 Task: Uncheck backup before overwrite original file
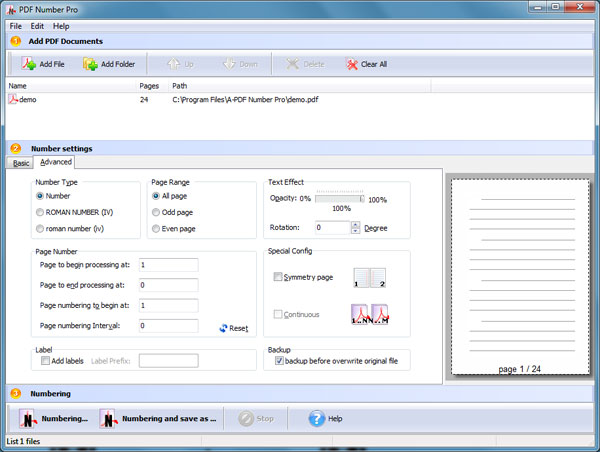[279, 361]
